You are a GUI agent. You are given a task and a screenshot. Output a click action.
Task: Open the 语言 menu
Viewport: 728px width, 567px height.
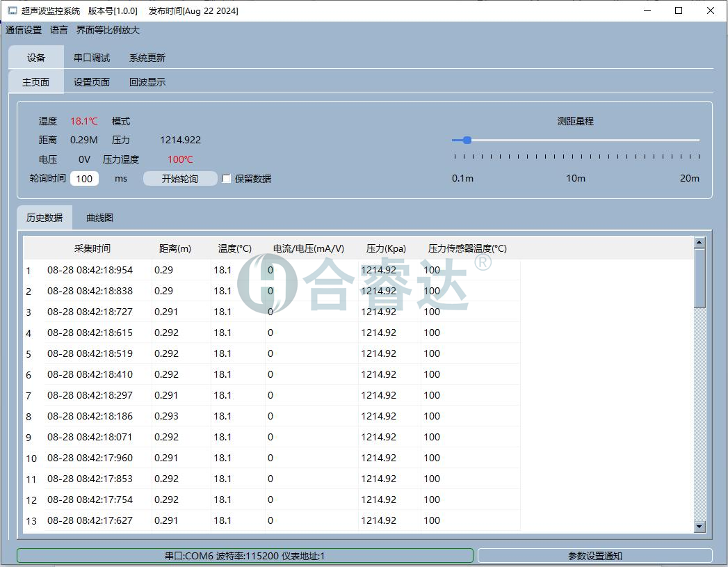point(59,30)
